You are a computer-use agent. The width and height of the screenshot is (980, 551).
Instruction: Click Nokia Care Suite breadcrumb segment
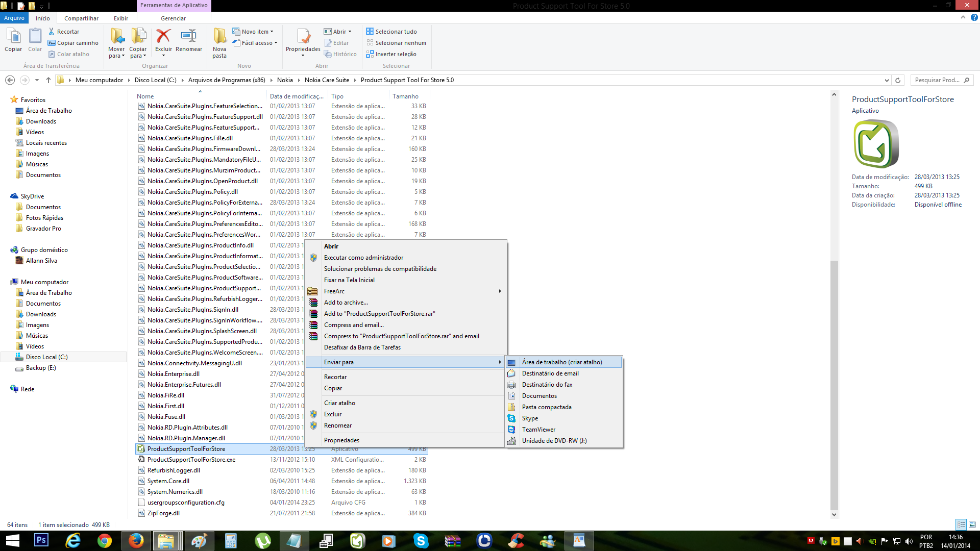(327, 80)
